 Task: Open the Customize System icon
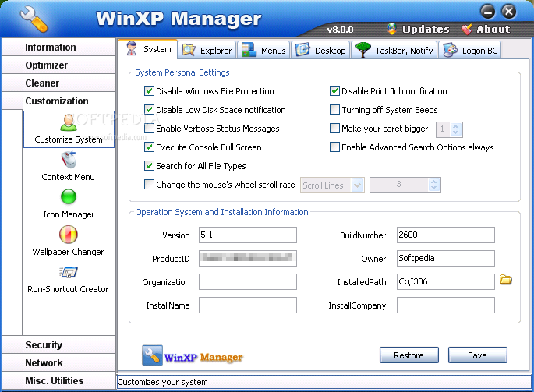(x=69, y=122)
